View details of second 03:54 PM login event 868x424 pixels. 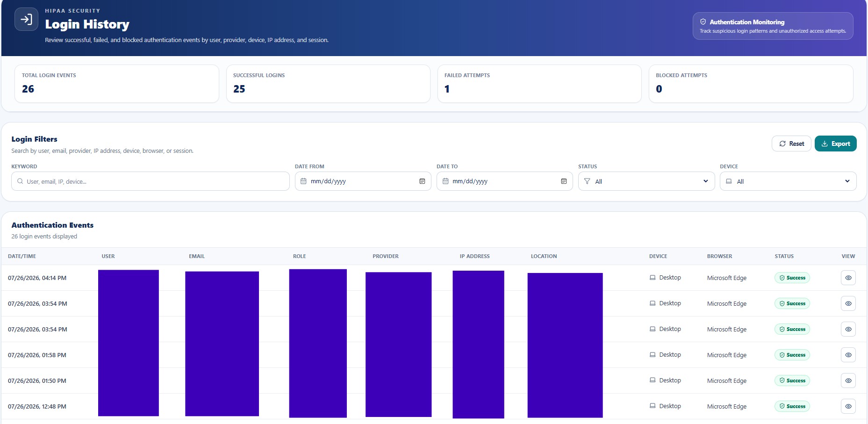(x=848, y=329)
